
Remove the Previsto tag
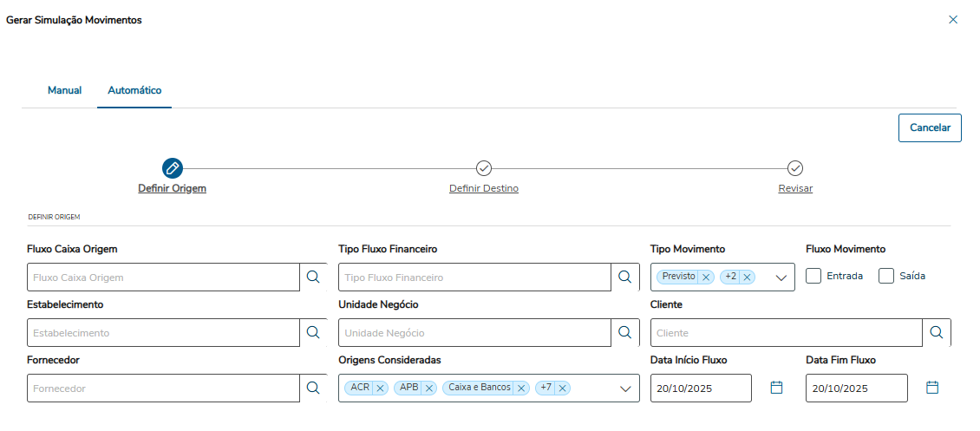706,278
